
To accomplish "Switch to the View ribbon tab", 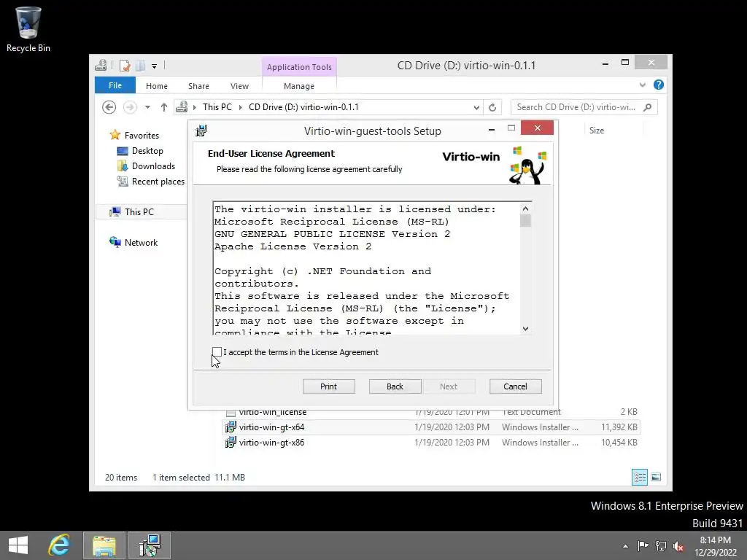I will (239, 86).
